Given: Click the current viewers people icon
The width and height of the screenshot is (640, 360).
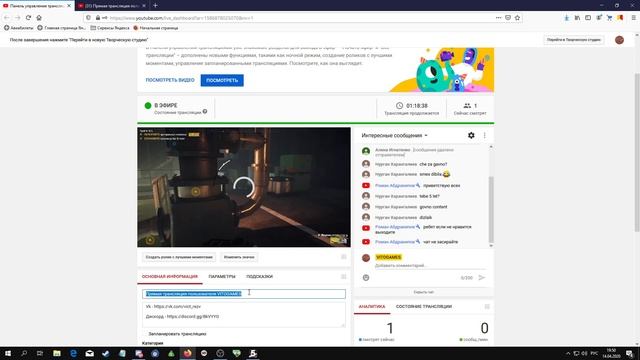Looking at the screenshot, I should pos(467,106).
